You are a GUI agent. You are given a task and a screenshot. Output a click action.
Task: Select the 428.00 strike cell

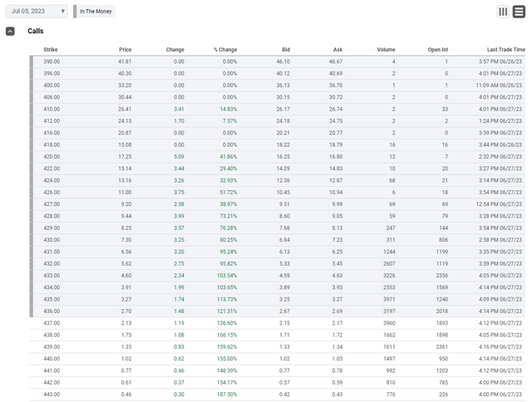[52, 216]
